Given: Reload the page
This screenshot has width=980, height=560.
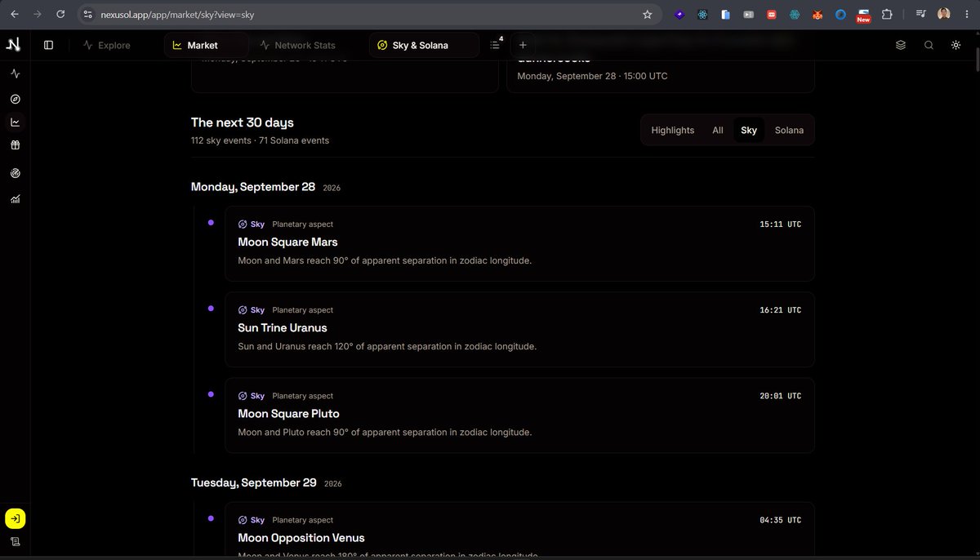Looking at the screenshot, I should tap(60, 15).
